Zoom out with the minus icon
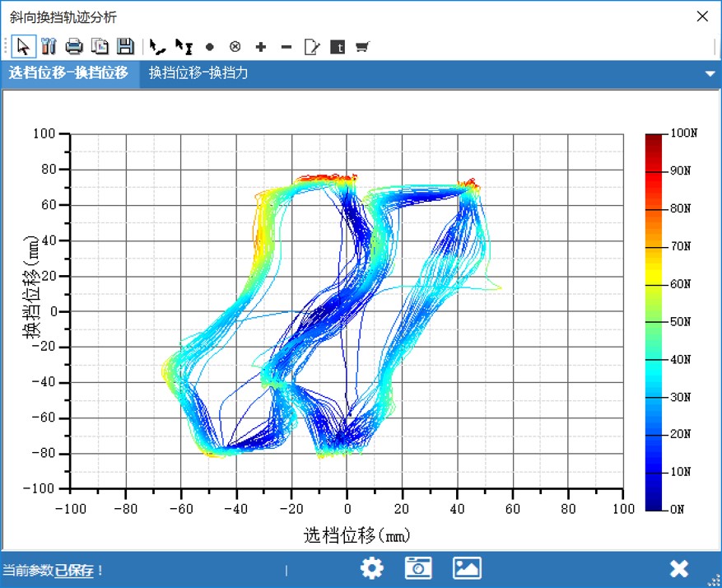 coord(286,47)
